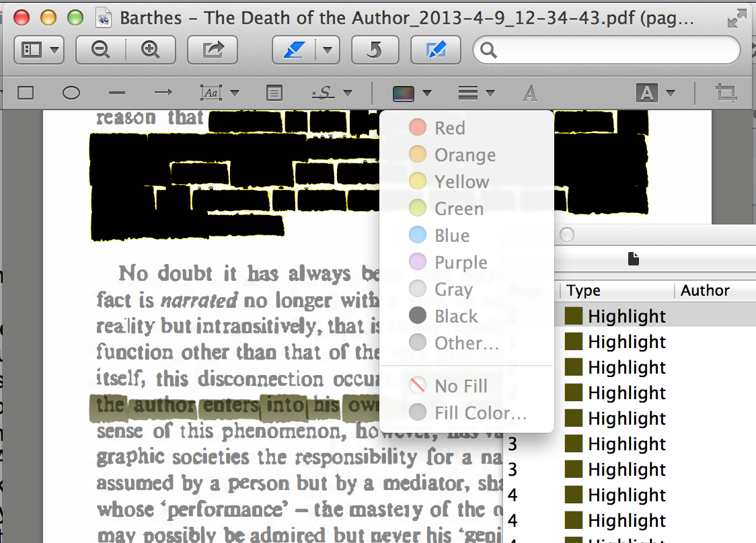Image resolution: width=756 pixels, height=543 pixels.
Task: Zoom out of the document
Action: click(100, 50)
